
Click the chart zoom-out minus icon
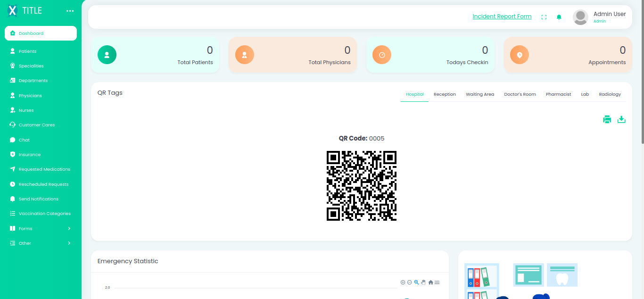(409, 282)
